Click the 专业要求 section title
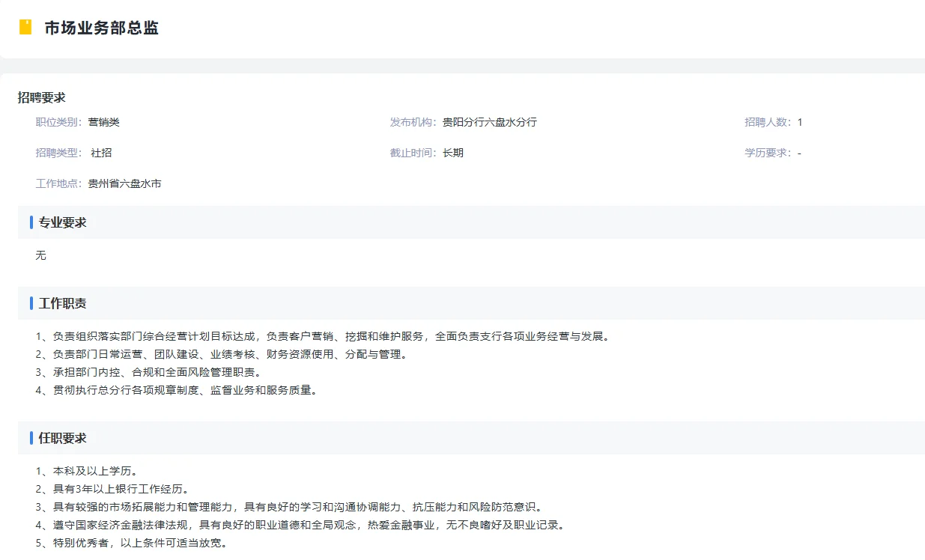 61,222
